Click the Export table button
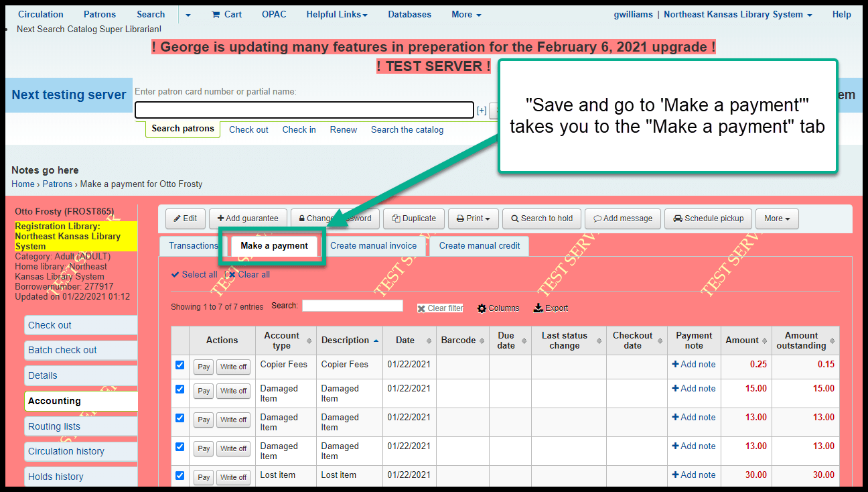This screenshot has height=492, width=868. click(551, 308)
